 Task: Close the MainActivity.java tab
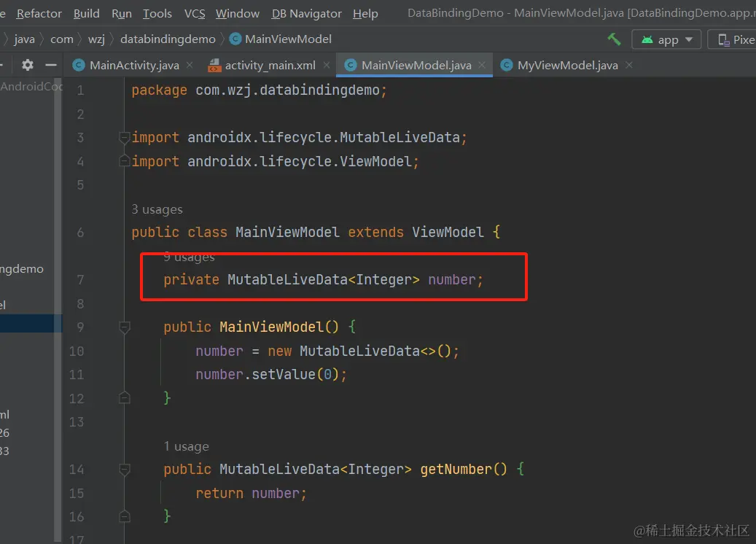click(x=190, y=65)
